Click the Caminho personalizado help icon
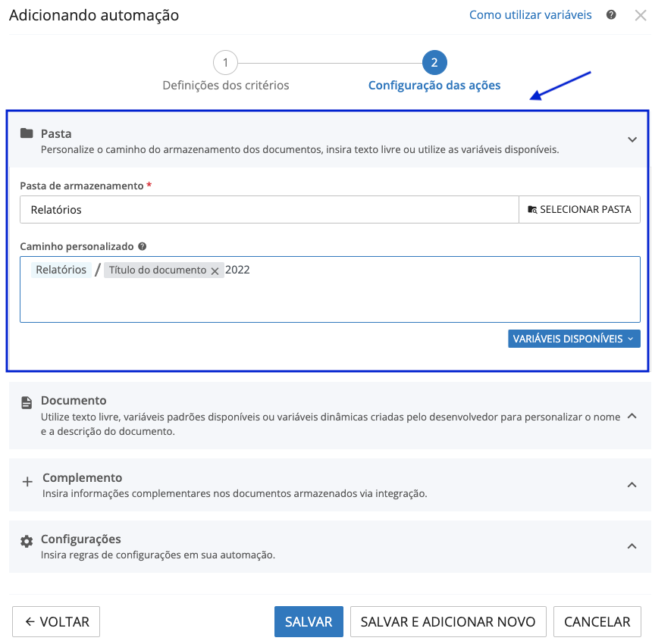652x644 pixels. point(143,246)
